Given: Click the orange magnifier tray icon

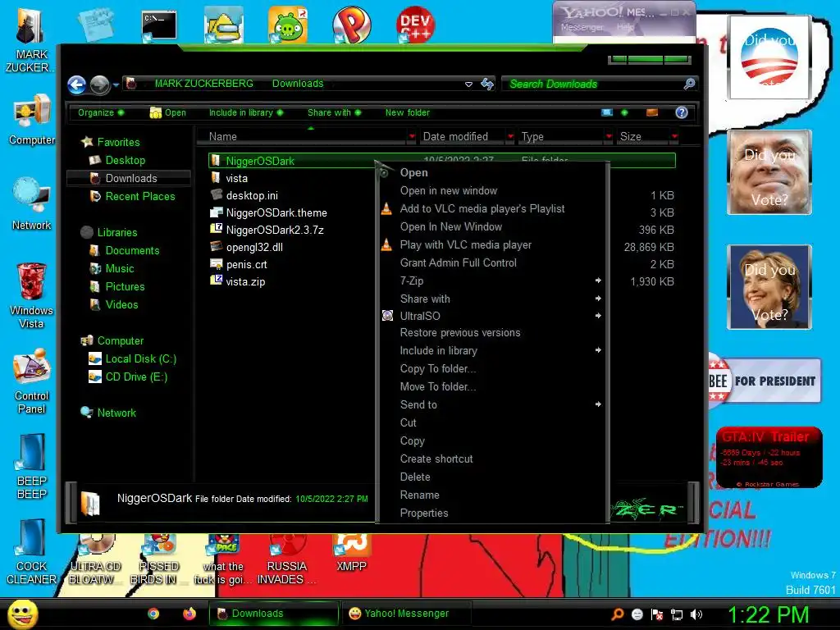Looking at the screenshot, I should click(x=617, y=614).
